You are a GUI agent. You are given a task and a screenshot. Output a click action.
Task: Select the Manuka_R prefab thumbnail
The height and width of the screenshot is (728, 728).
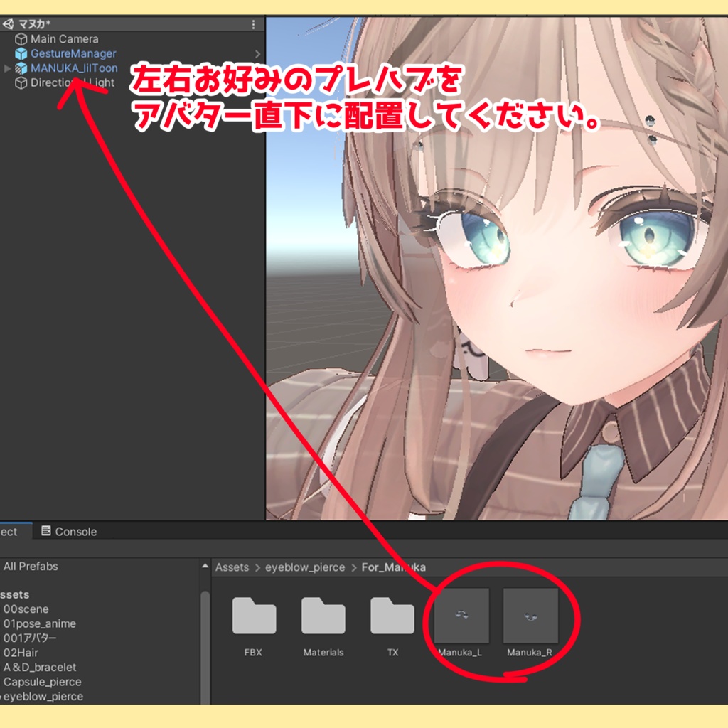pyautogui.click(x=530, y=616)
